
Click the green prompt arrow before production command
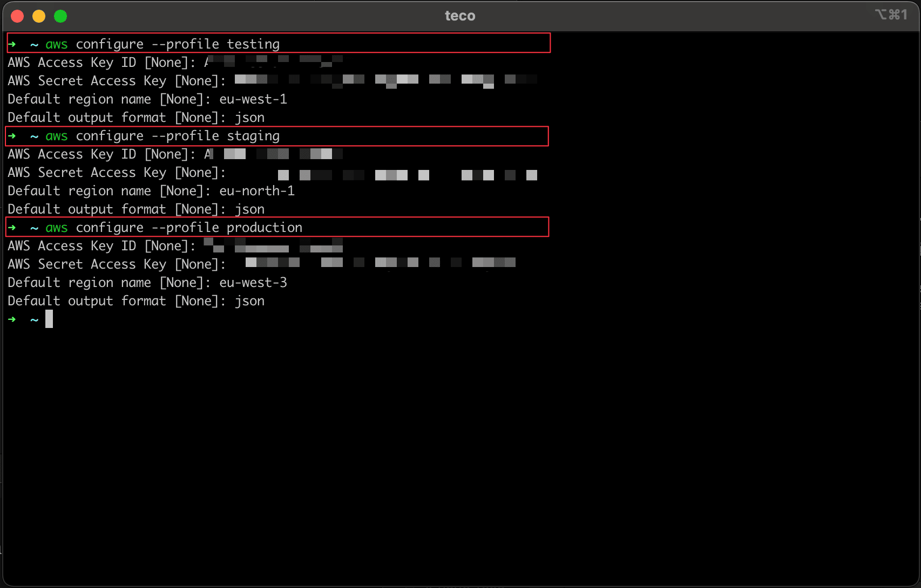point(12,228)
